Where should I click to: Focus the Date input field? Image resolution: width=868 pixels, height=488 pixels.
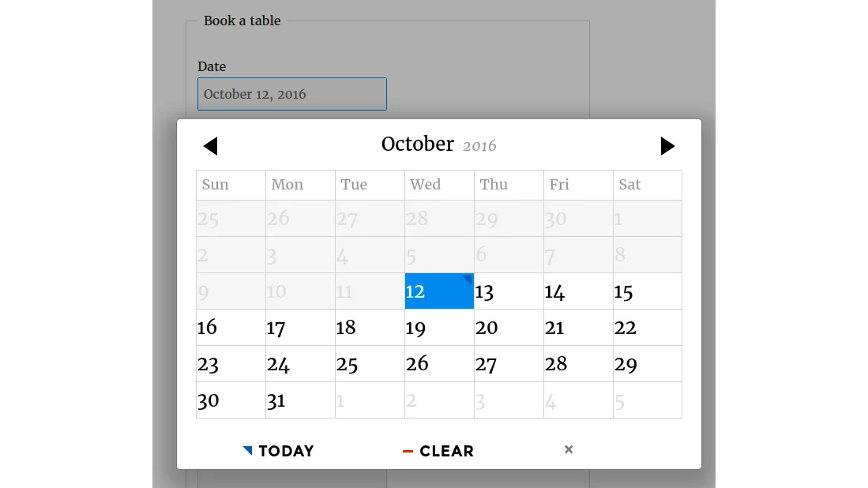coord(291,94)
